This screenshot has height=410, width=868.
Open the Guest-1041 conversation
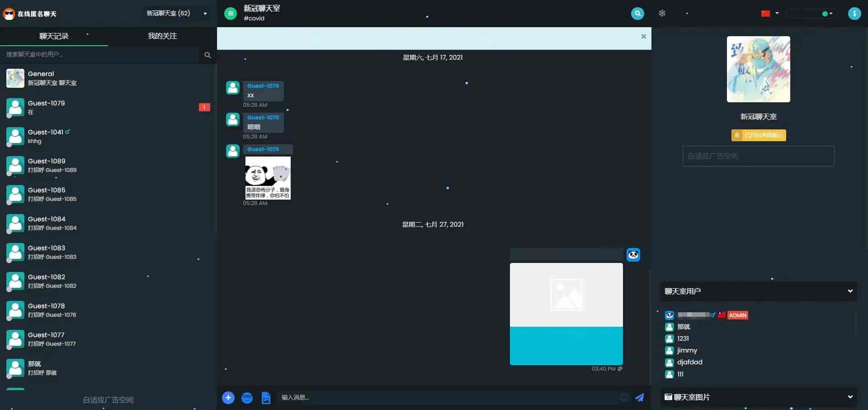pyautogui.click(x=108, y=136)
